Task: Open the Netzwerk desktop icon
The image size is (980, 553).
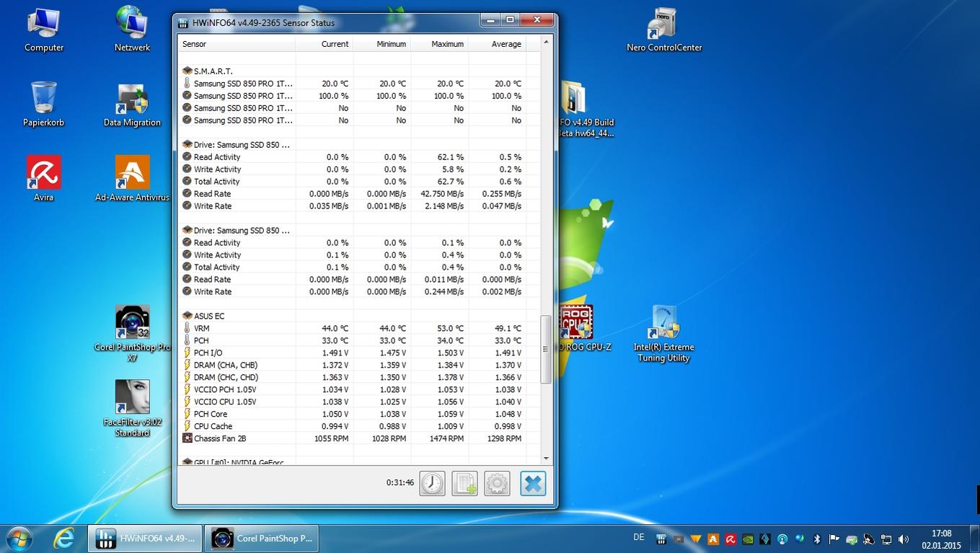Action: [133, 30]
